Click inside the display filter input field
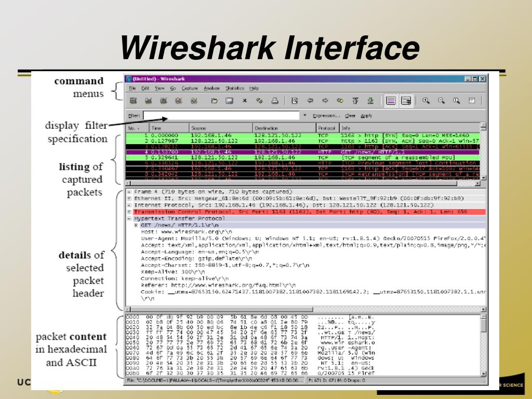The image size is (532, 399). [x=221, y=116]
